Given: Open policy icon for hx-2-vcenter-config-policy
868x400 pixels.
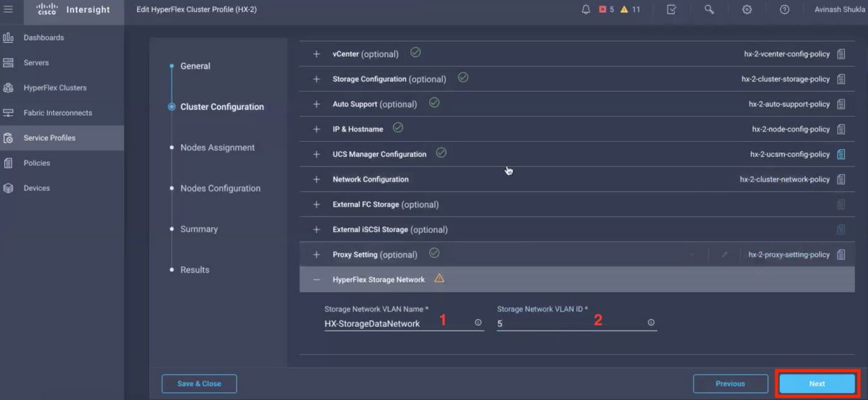Looking at the screenshot, I should [x=841, y=54].
